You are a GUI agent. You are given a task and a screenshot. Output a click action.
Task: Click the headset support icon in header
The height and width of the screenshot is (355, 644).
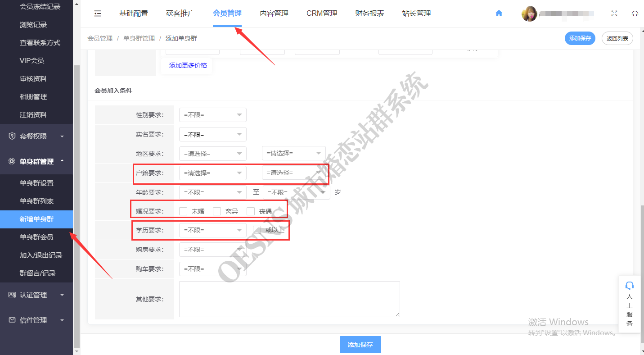[635, 14]
